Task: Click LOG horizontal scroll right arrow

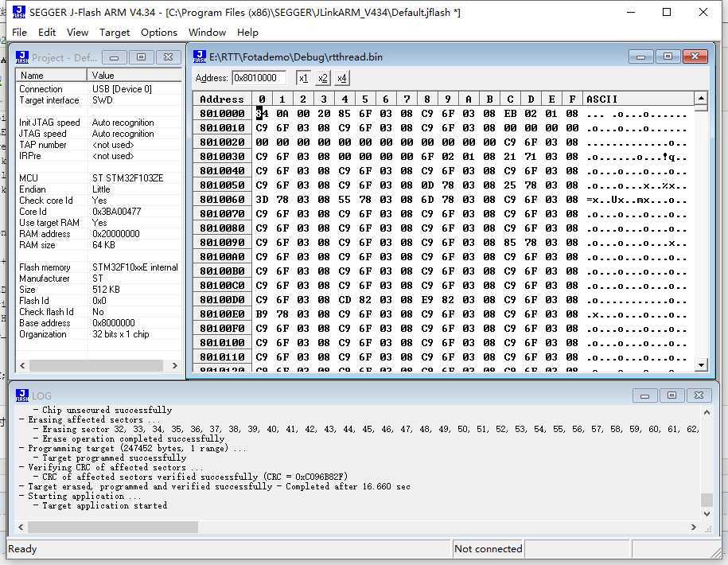Action: pos(694,527)
